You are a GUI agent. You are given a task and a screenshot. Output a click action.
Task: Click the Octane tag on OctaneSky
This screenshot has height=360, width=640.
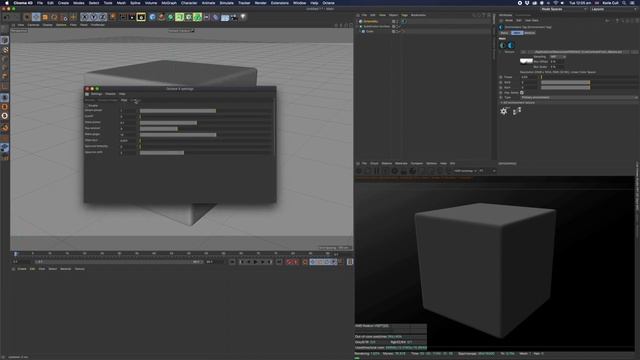pos(403,21)
